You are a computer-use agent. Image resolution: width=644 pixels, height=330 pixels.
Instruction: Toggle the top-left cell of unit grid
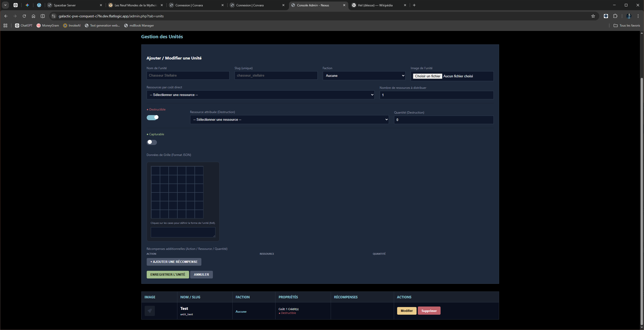click(x=156, y=171)
